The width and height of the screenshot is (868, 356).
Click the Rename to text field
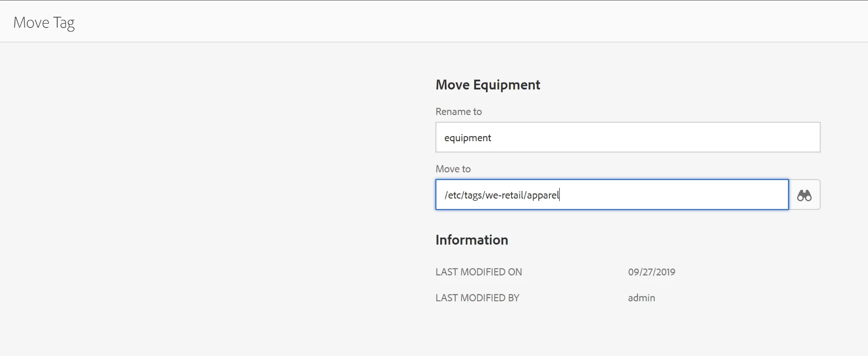coord(627,138)
